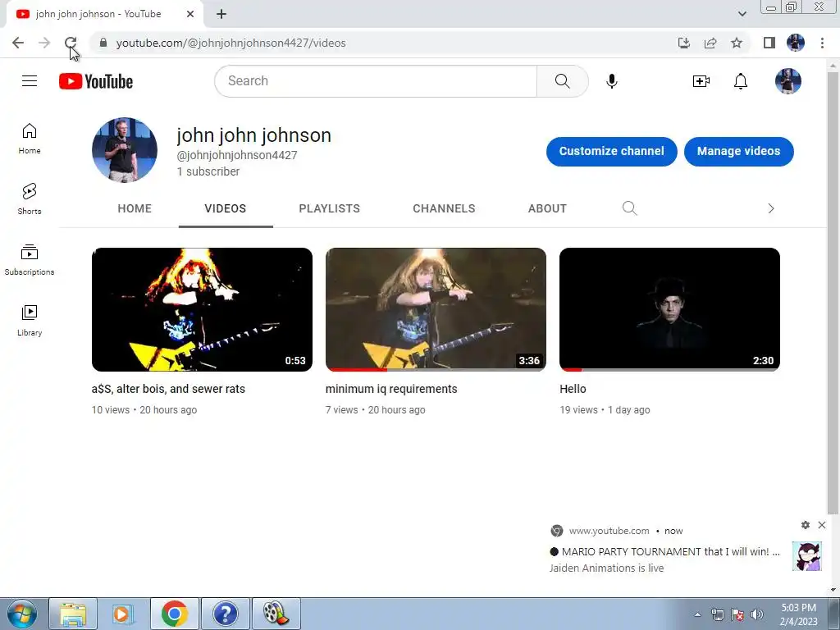Image resolution: width=840 pixels, height=630 pixels.
Task: Open thumbnail of 0:53 video
Action: point(202,309)
